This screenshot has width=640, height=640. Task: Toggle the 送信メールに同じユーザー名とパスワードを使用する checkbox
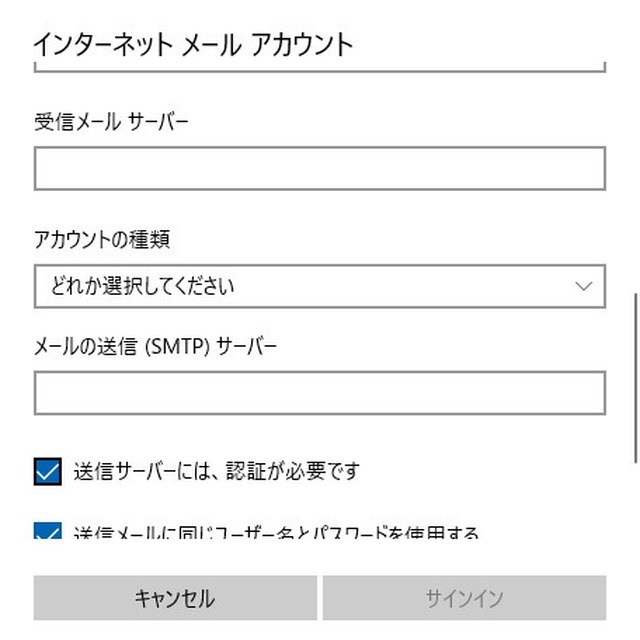coord(48,532)
